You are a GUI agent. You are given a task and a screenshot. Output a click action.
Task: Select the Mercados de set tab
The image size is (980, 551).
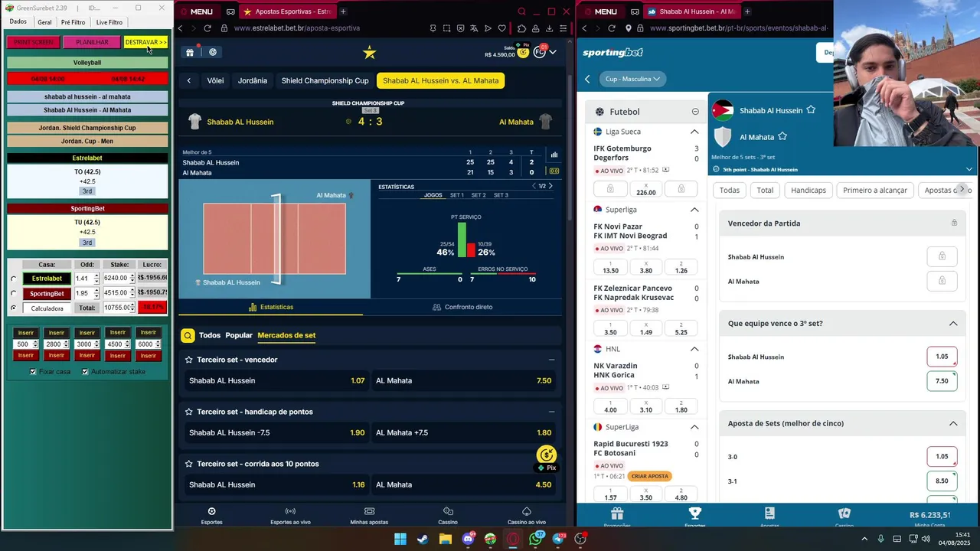point(286,335)
